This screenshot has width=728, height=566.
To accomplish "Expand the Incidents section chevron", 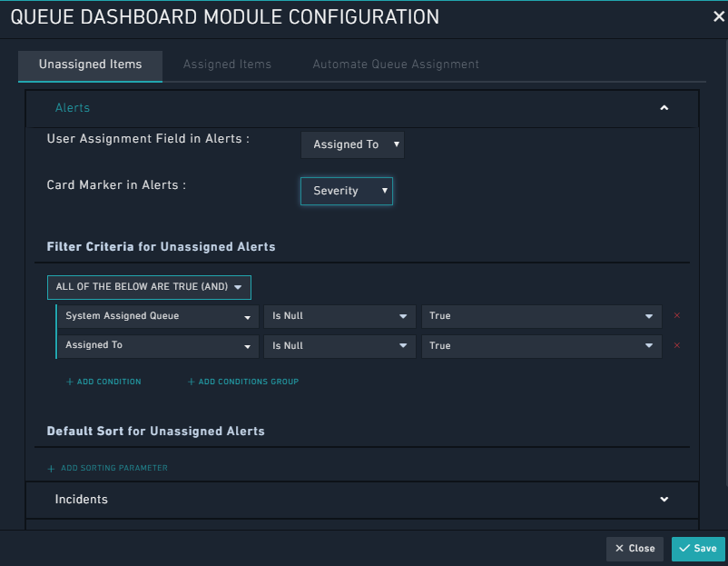I will pyautogui.click(x=664, y=499).
